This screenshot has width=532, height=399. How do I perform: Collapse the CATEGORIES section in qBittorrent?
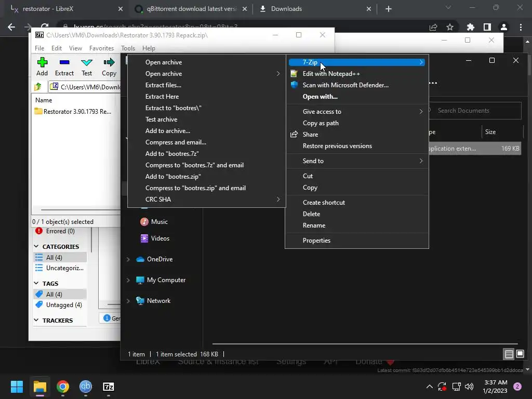(36, 246)
